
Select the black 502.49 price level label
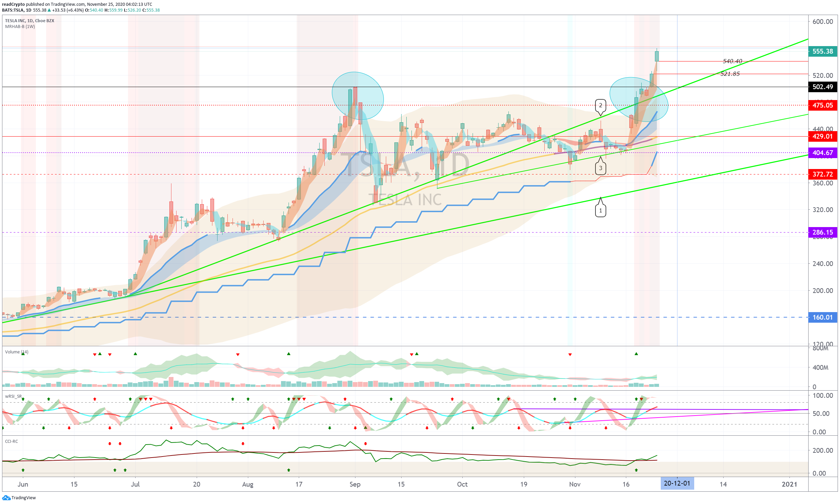click(823, 87)
